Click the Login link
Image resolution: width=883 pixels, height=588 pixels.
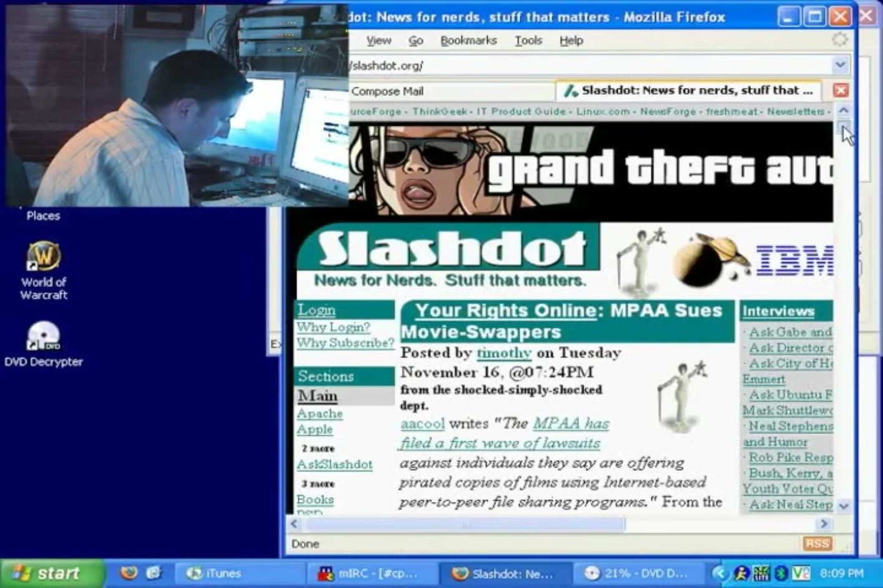click(x=316, y=310)
